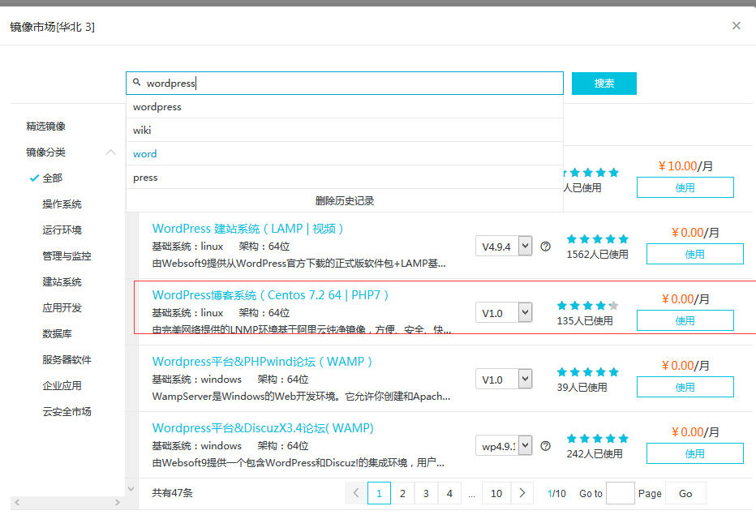
Task: Click the 共有47条 total count text
Action: pos(172,493)
